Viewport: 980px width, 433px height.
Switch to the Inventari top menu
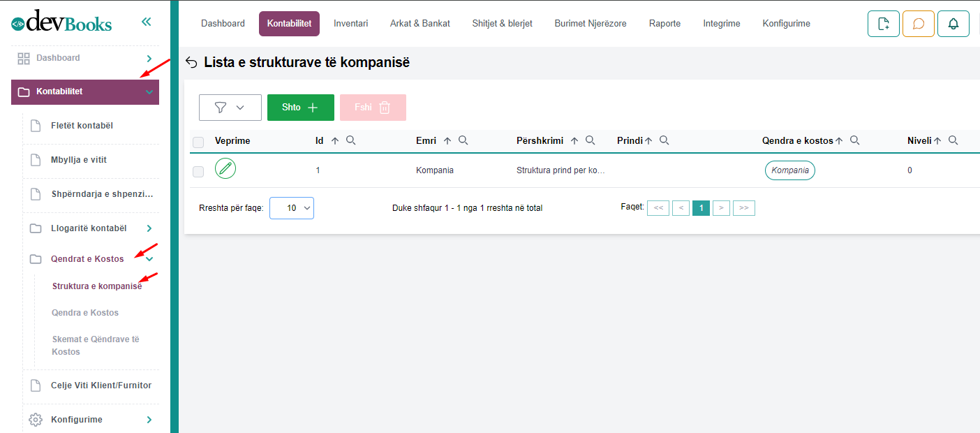[350, 24]
